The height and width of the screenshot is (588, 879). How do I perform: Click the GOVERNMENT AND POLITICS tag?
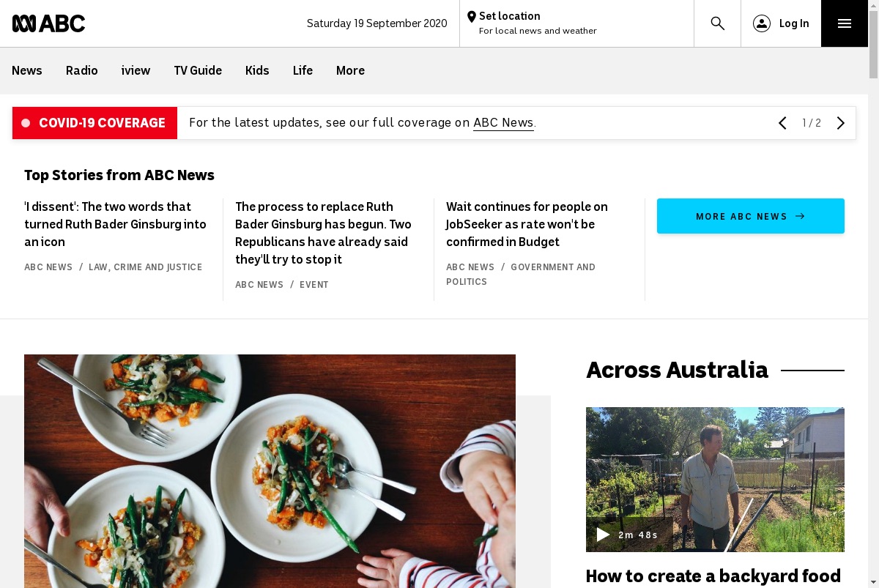[521, 275]
